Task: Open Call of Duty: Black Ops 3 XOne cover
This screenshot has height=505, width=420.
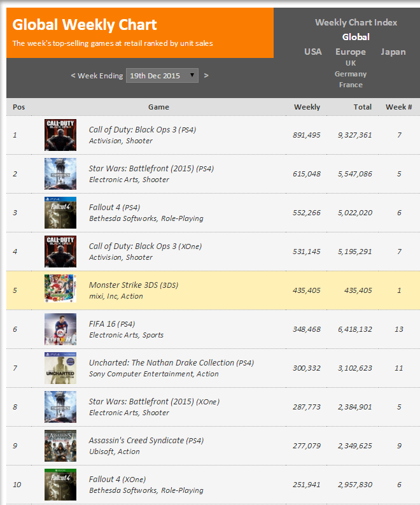Action: (60, 252)
